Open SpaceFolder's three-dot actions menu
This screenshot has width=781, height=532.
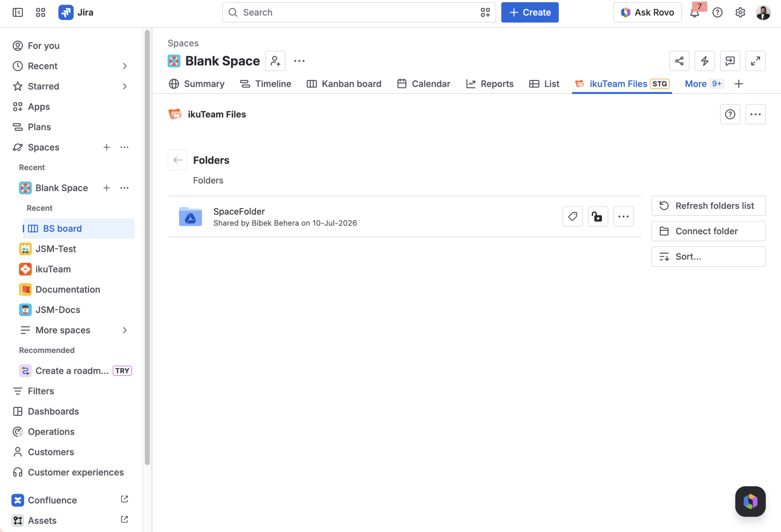click(623, 216)
